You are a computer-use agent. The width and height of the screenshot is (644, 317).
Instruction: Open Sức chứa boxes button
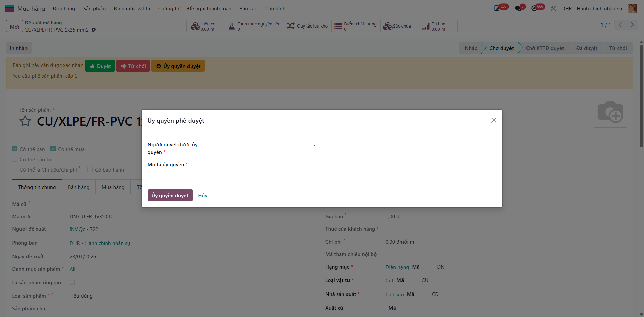point(399,26)
